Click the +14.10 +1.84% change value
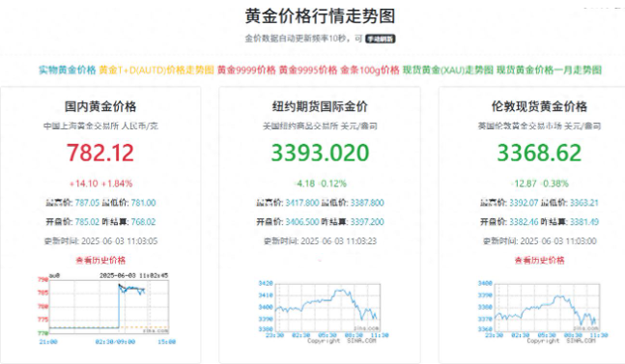625x364 pixels. 100,183
